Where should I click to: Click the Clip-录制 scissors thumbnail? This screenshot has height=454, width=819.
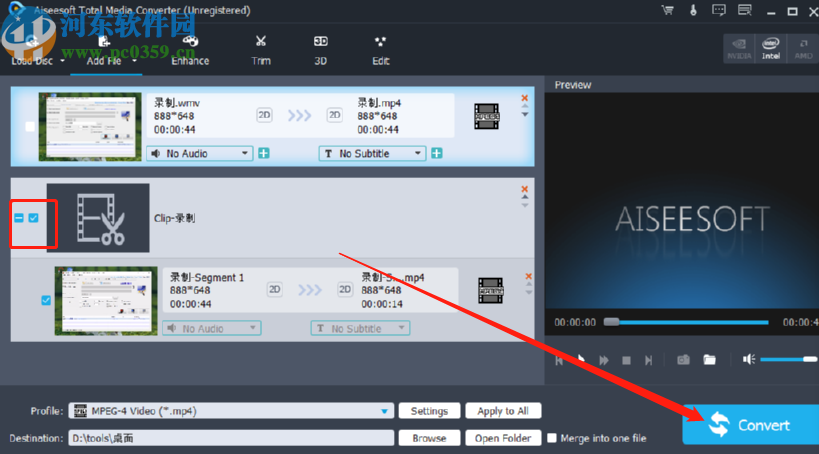98,218
